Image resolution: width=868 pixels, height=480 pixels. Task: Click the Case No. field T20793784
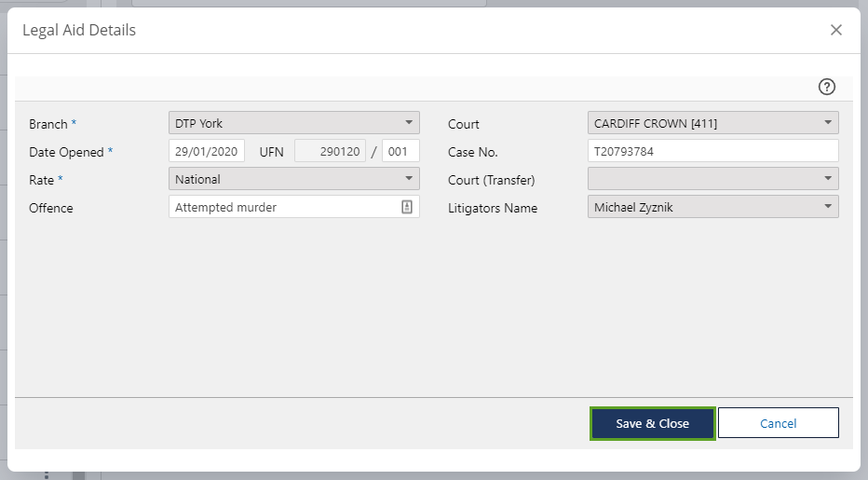click(712, 151)
